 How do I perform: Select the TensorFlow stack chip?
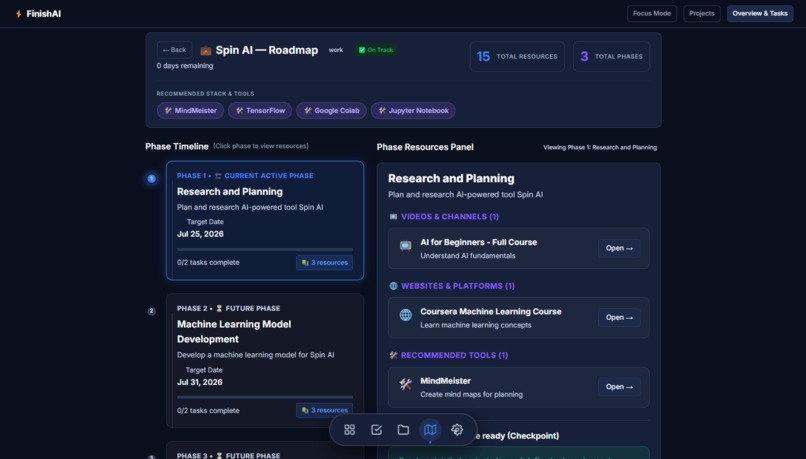(x=260, y=111)
